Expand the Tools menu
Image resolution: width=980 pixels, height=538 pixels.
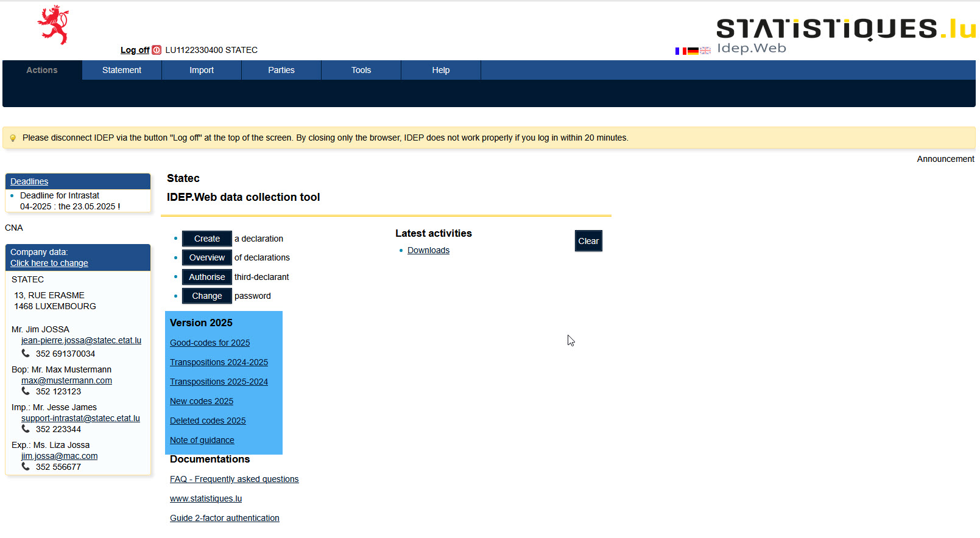(x=361, y=70)
